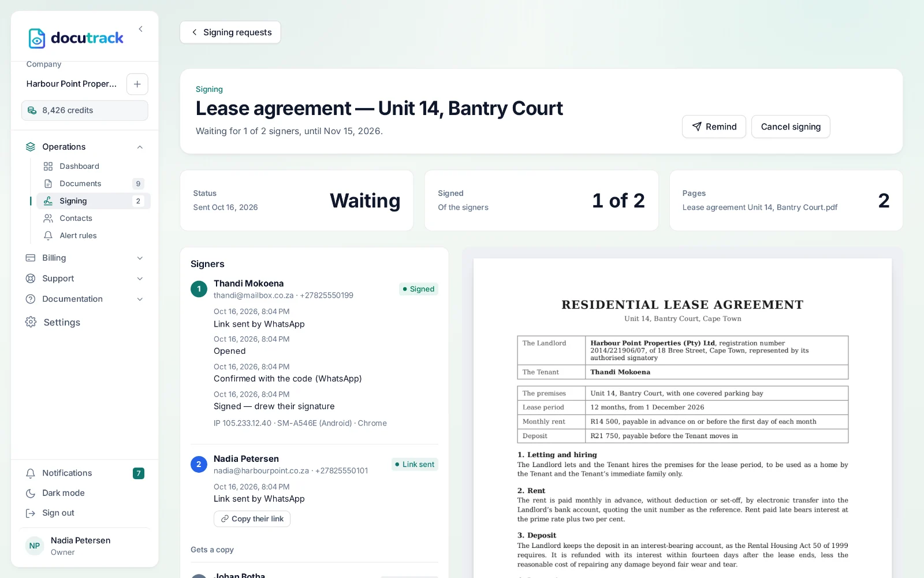Click the Alert rules bell icon
The image size is (924, 578).
click(x=48, y=236)
